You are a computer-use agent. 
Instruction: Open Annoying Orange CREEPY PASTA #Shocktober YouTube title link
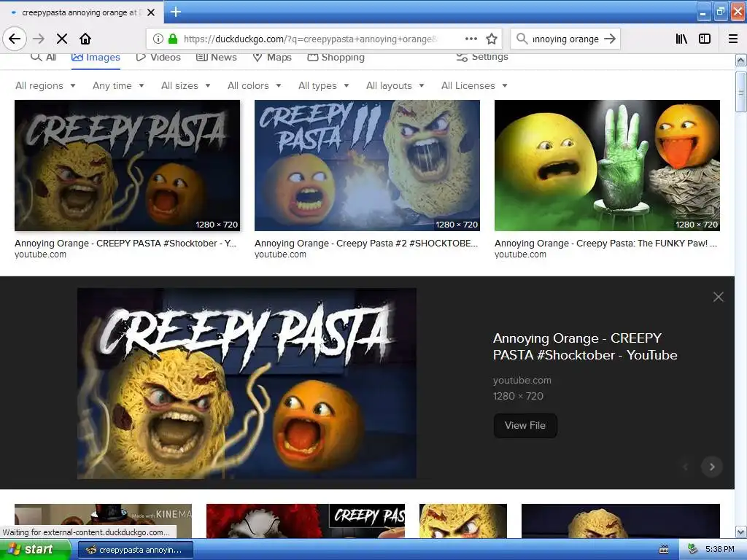585,346
